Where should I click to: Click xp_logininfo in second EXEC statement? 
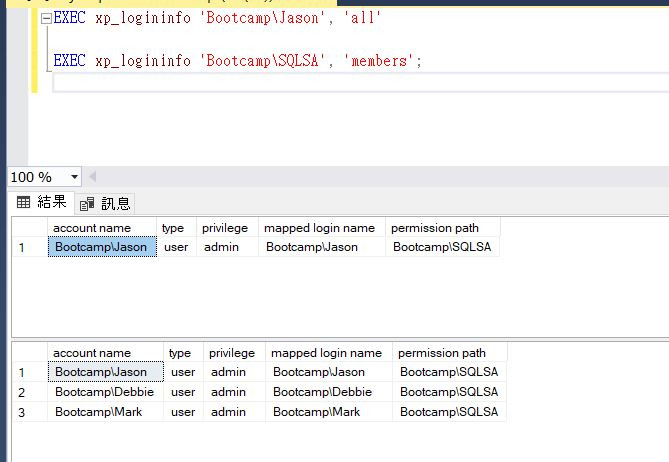click(x=143, y=61)
